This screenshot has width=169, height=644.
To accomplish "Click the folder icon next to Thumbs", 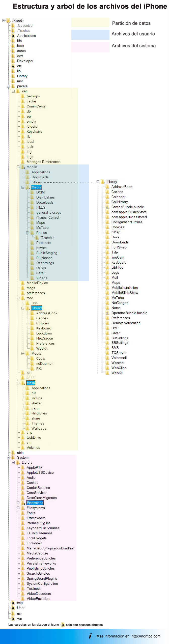I will point(37,238).
